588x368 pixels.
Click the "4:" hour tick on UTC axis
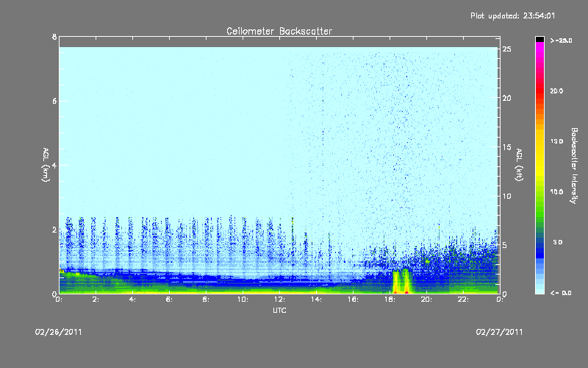coord(132,300)
